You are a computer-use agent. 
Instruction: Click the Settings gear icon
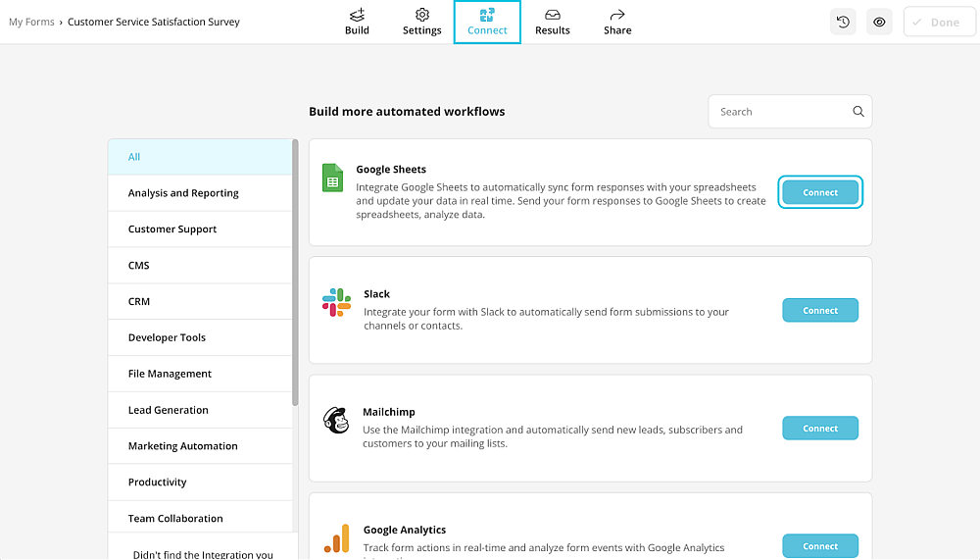[421, 15]
